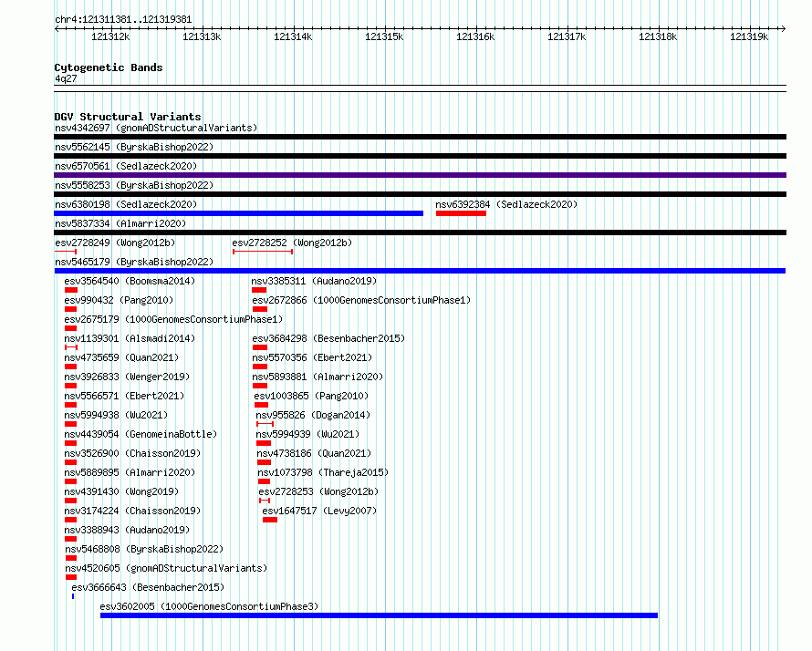This screenshot has height=651, width=812.
Task: Click nsv3174224 Chaisson2019 label
Action: point(132,511)
